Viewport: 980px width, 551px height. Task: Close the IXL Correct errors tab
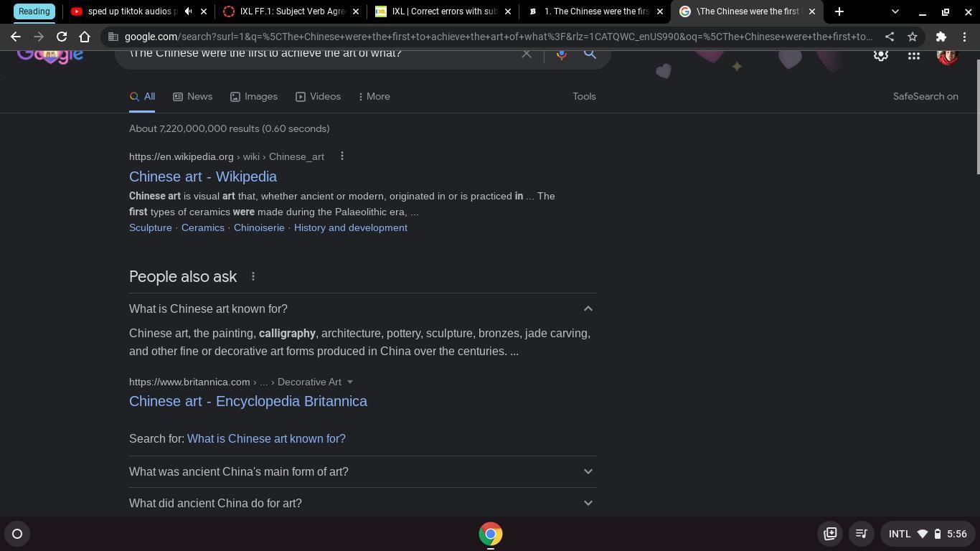(x=508, y=11)
